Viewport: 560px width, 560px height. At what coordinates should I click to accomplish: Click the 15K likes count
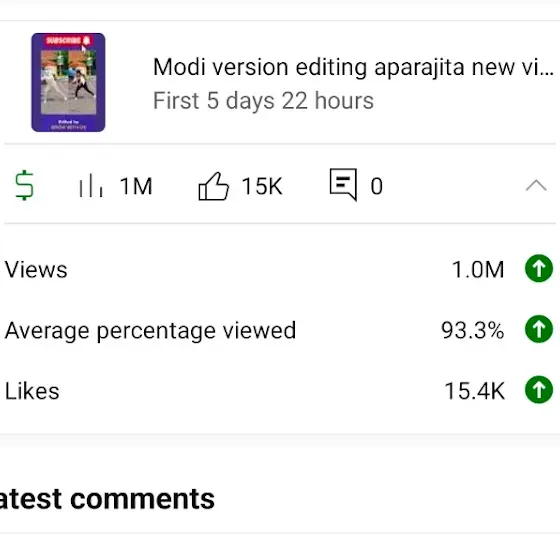pyautogui.click(x=262, y=186)
